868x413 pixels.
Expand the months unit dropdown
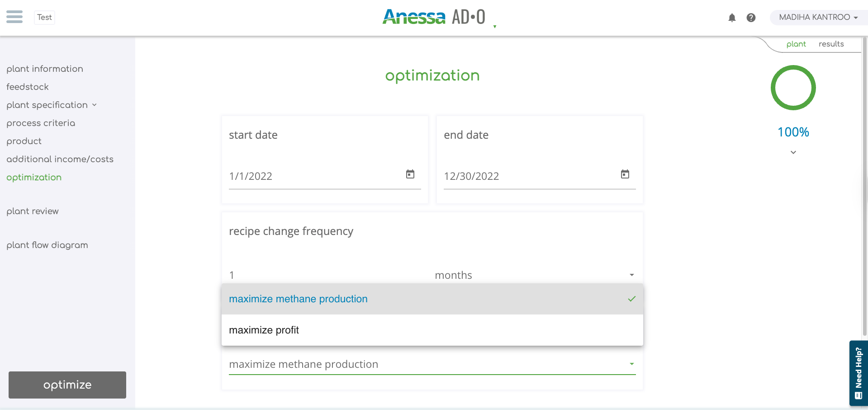coord(632,275)
